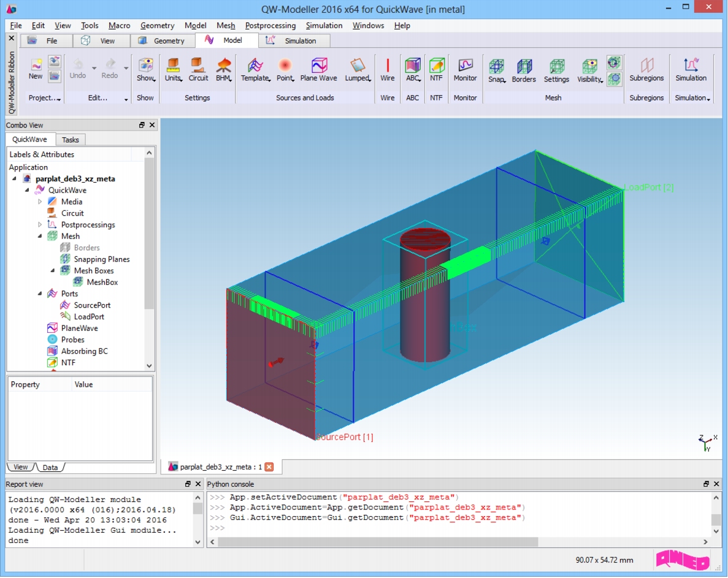The height and width of the screenshot is (578, 728).
Task: Close the Combo View panel
Action: tap(152, 125)
